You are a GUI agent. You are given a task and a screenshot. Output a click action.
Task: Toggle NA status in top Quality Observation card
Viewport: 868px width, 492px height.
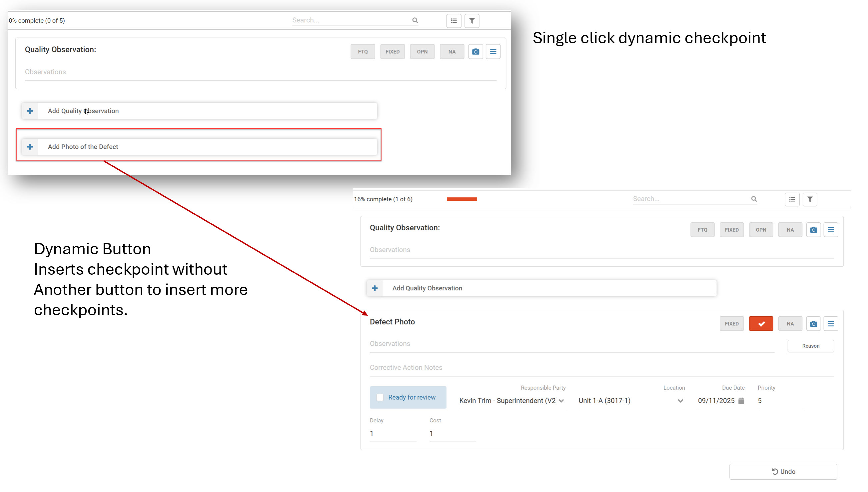click(x=452, y=52)
